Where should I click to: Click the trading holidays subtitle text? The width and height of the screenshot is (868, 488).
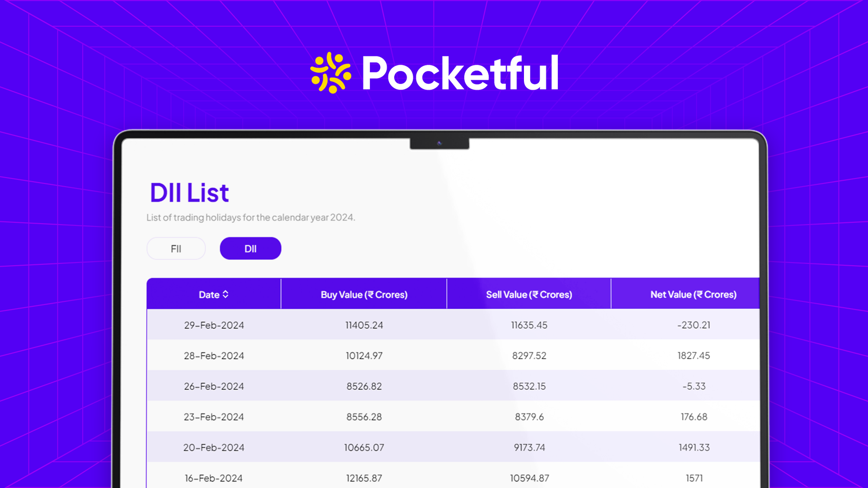250,218
